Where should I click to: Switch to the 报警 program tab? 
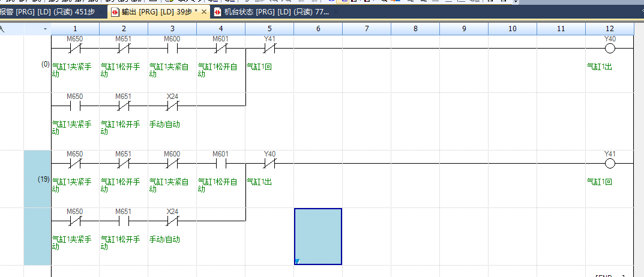[48, 12]
